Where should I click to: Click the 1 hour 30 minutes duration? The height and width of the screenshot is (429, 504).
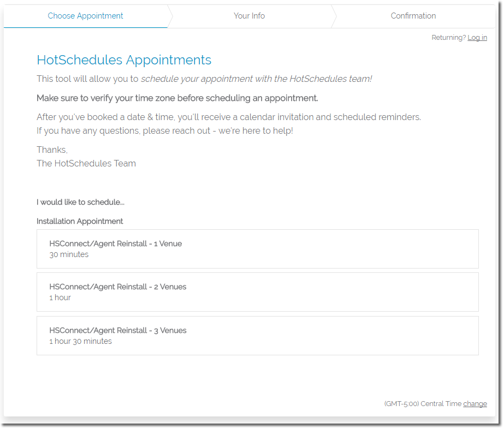click(x=80, y=341)
